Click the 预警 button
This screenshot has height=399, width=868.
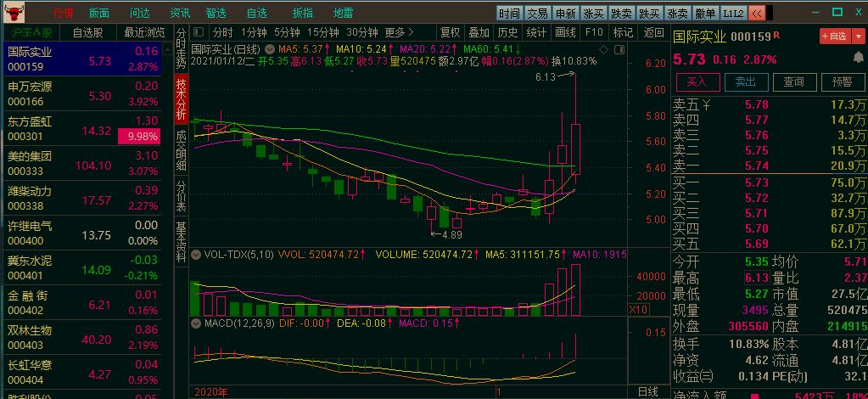842,82
